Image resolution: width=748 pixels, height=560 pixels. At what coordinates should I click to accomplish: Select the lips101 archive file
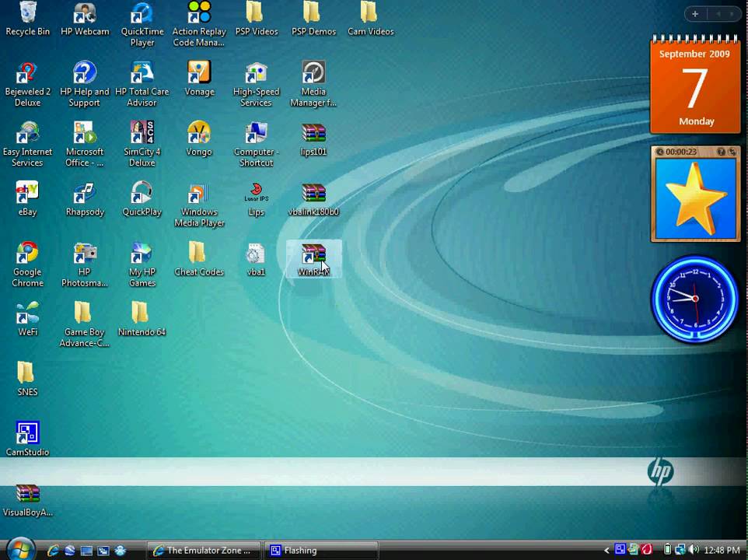click(x=313, y=138)
